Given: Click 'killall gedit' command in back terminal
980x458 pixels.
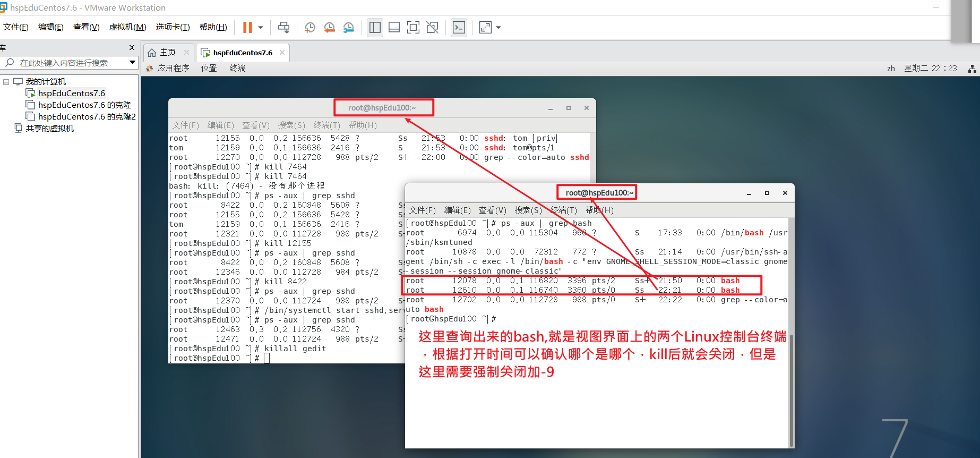Looking at the screenshot, I should (295, 349).
